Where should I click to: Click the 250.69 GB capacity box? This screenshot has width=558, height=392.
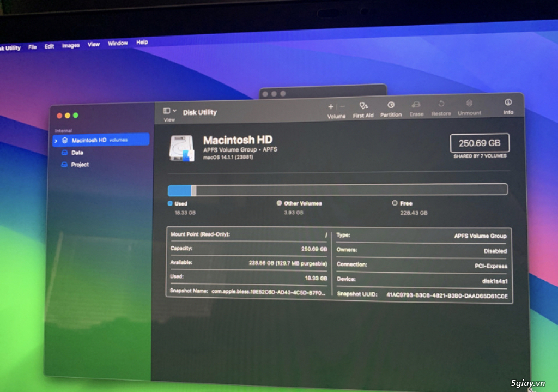[480, 143]
